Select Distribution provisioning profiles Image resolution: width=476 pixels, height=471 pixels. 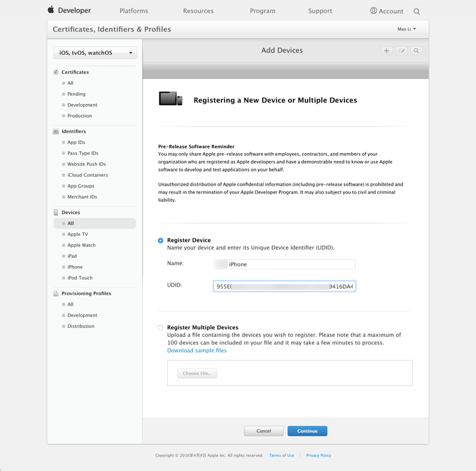click(x=81, y=326)
